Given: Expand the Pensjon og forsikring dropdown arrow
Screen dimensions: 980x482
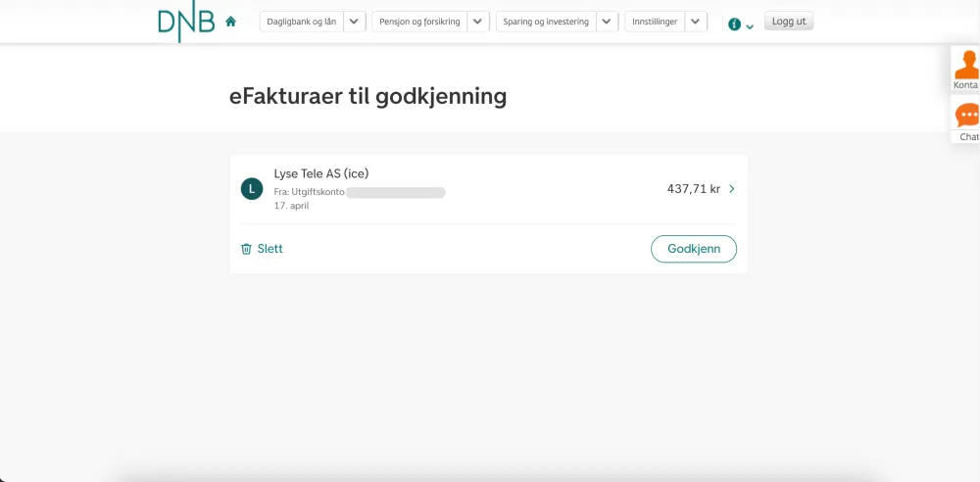Looking at the screenshot, I should point(478,22).
